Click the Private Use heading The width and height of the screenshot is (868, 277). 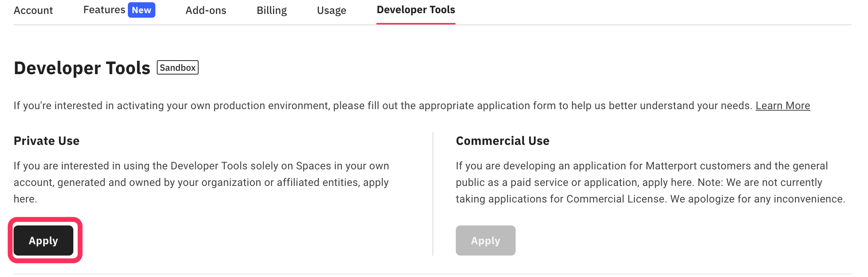click(47, 141)
